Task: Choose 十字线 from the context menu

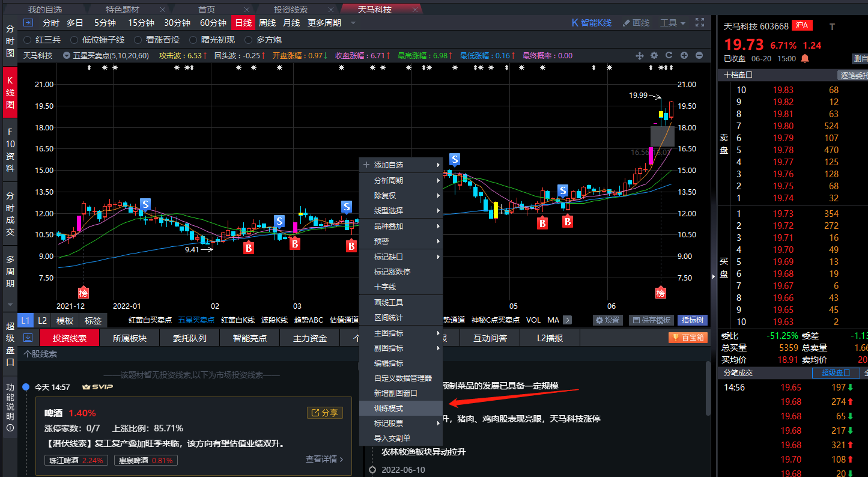Action: click(x=401, y=287)
